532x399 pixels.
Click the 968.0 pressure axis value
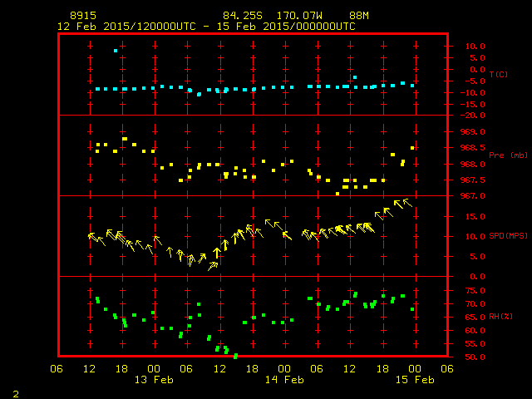(x=473, y=164)
